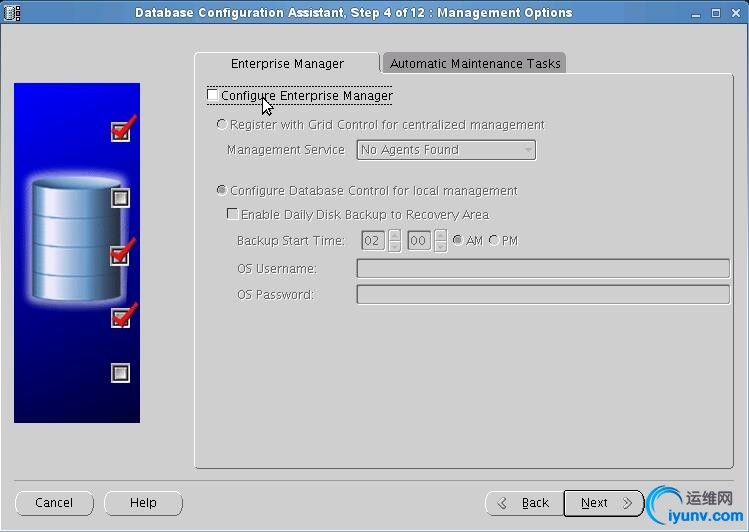749x532 pixels.
Task: Select the Enterprise Manager tab
Action: [x=287, y=63]
